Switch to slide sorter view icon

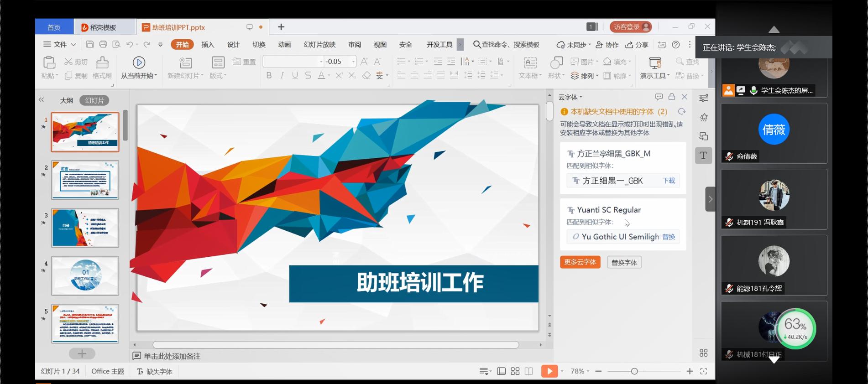[515, 371]
